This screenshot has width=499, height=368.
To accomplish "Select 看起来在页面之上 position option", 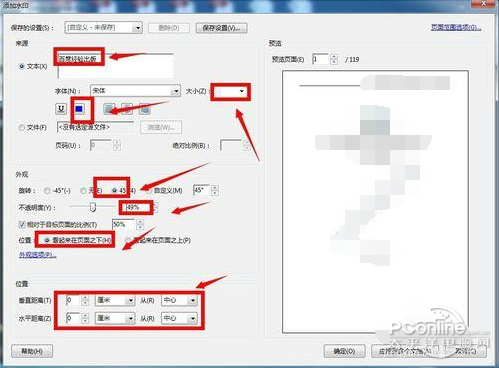I will pos(128,240).
